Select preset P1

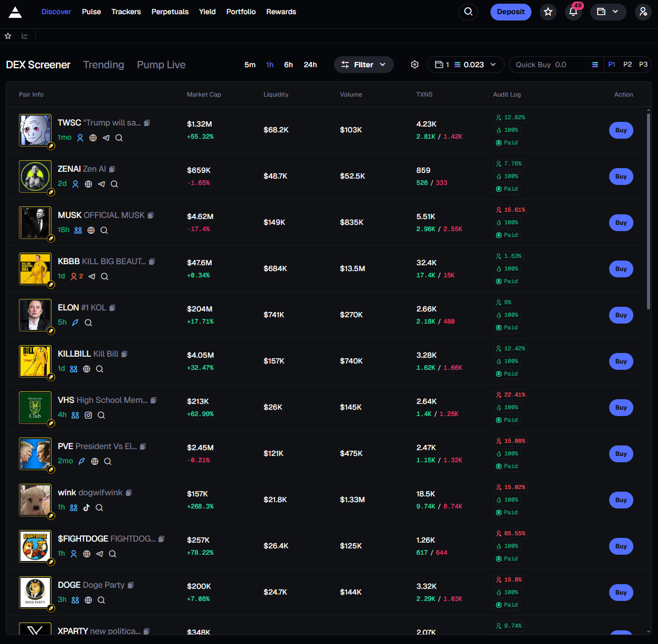point(612,65)
